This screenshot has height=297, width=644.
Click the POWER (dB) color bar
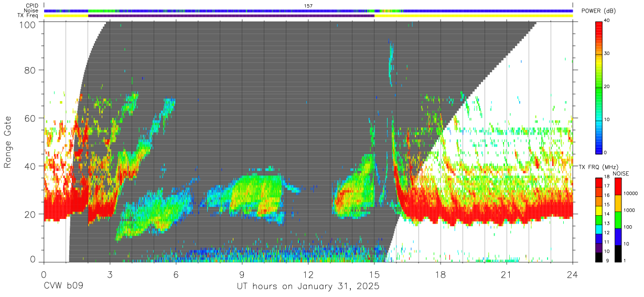click(x=598, y=87)
